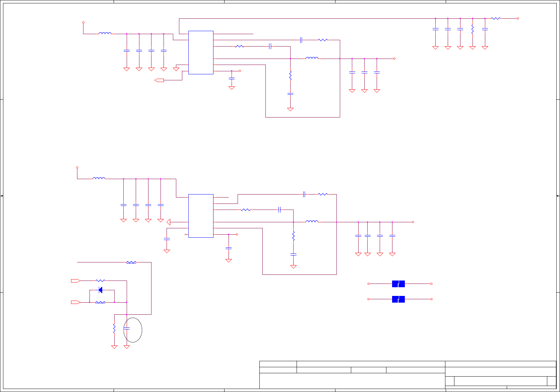560x392 pixels.
Task: Select the resistor in parallel with the diode
Action: coord(101,302)
